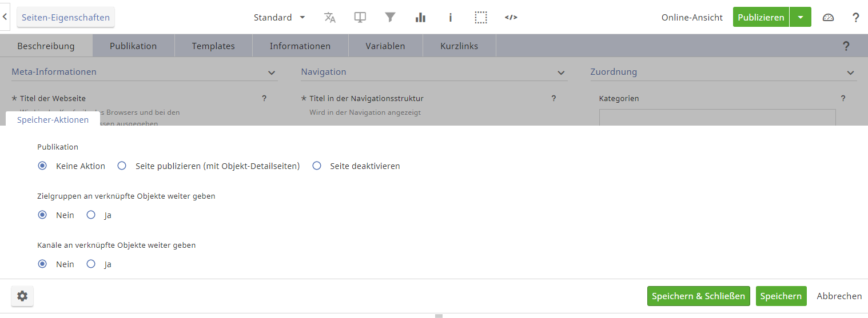The width and height of the screenshot is (868, 318).
Task: Select the 'Seite deaktivieren' radio button
Action: [317, 166]
